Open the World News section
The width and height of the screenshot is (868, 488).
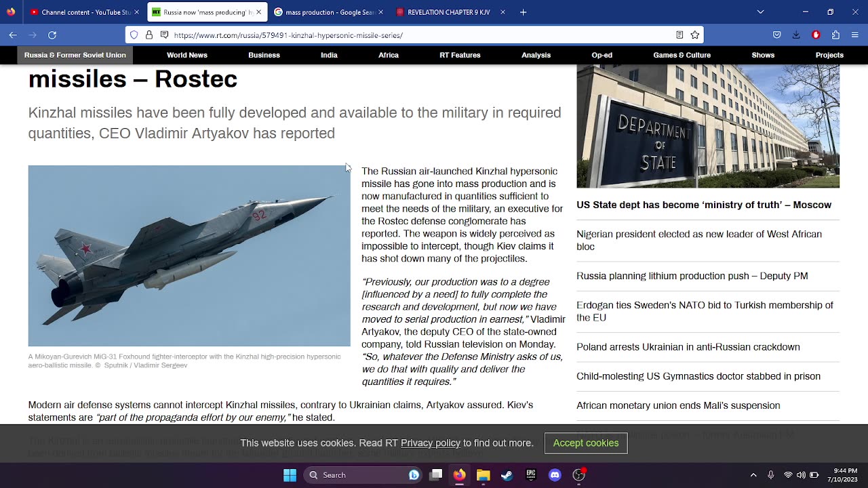187,55
